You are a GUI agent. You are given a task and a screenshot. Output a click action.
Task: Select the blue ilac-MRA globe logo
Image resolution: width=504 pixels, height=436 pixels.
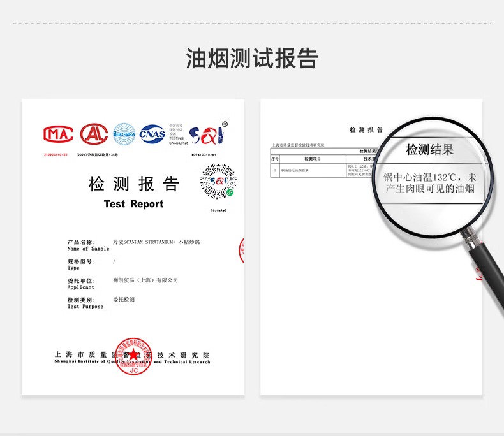tap(125, 134)
